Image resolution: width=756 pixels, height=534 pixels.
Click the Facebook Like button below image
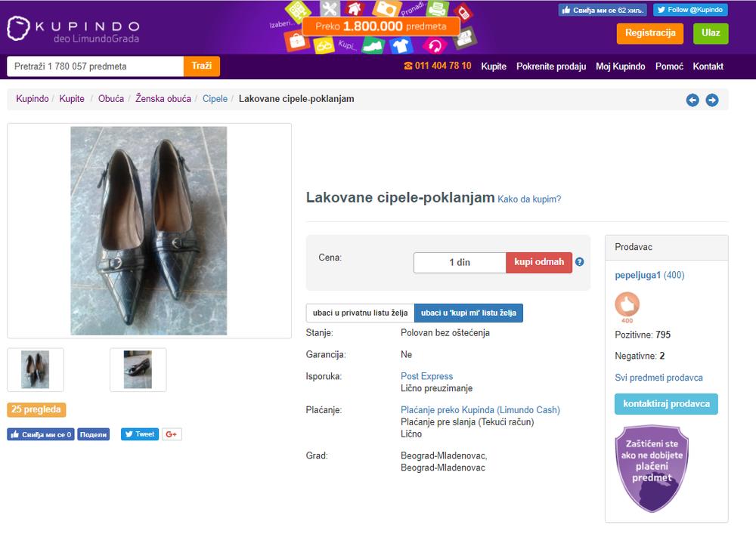[x=41, y=434]
